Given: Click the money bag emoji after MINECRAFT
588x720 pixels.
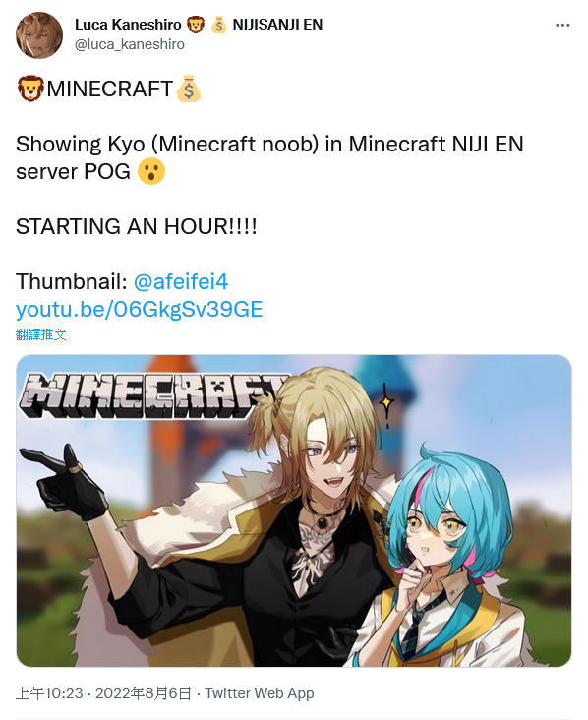Looking at the screenshot, I should [189, 89].
